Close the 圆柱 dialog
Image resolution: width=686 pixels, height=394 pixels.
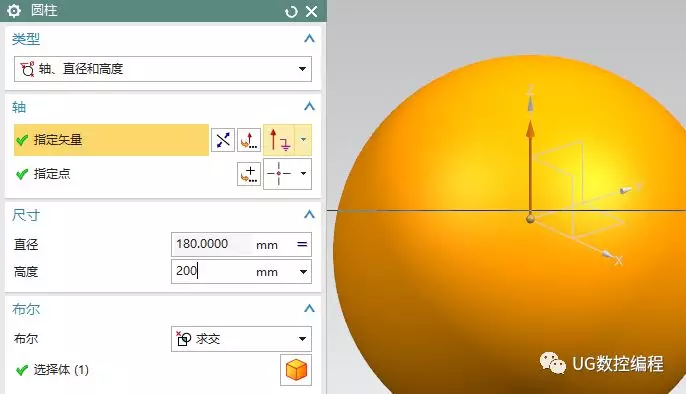[312, 11]
